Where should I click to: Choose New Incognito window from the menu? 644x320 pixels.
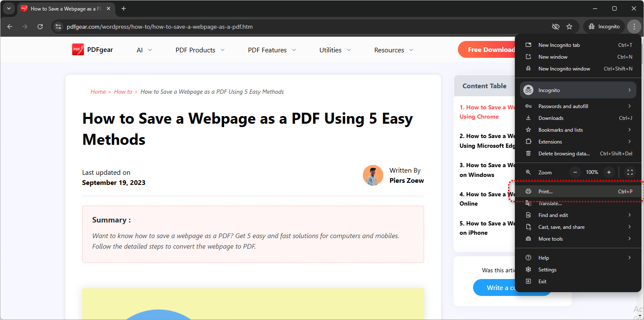pos(578,69)
